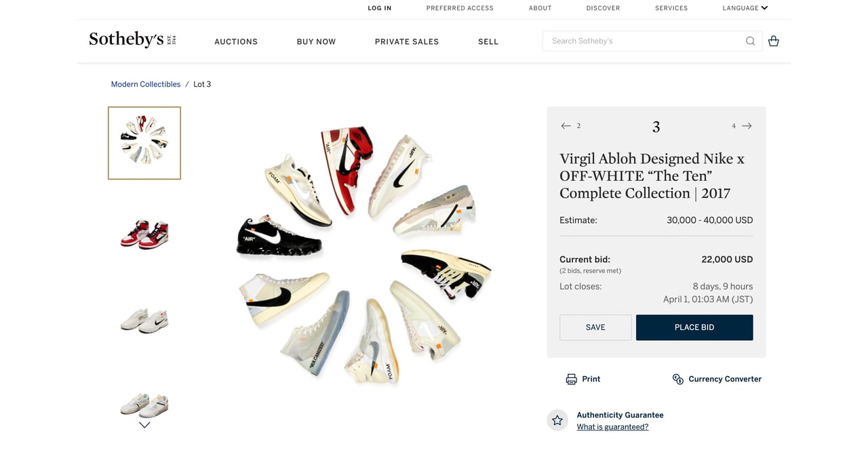Viewport: 868px width, 454px height.
Task: Open the shopping bag cart icon
Action: tap(773, 41)
